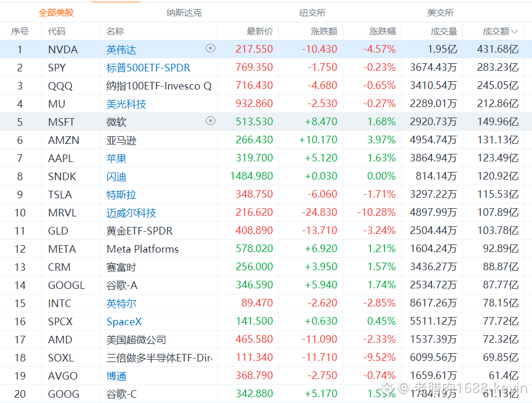Click the 名称 column header

(x=115, y=32)
